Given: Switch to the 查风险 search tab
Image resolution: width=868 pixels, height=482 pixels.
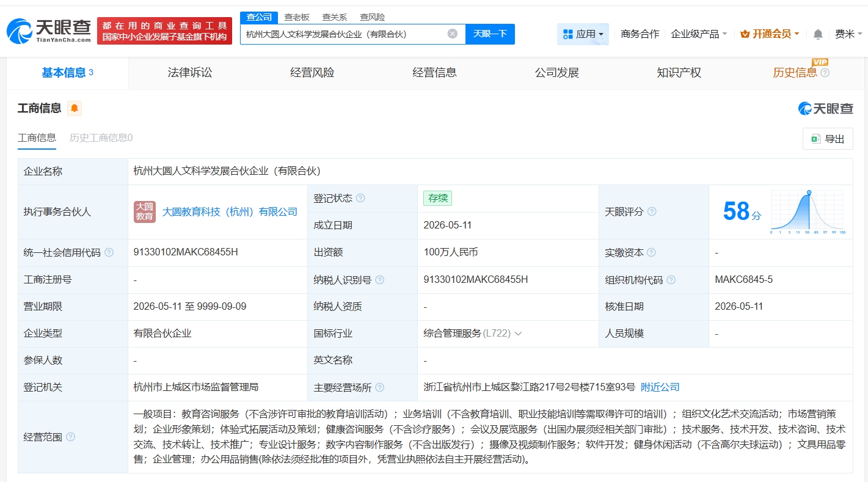Looking at the screenshot, I should pos(373,17).
